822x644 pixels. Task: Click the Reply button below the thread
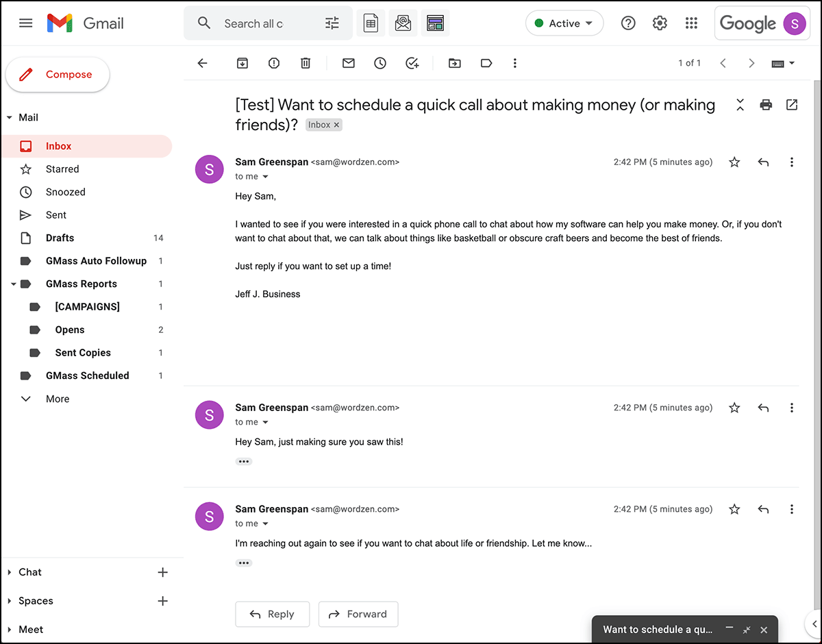[x=273, y=614]
